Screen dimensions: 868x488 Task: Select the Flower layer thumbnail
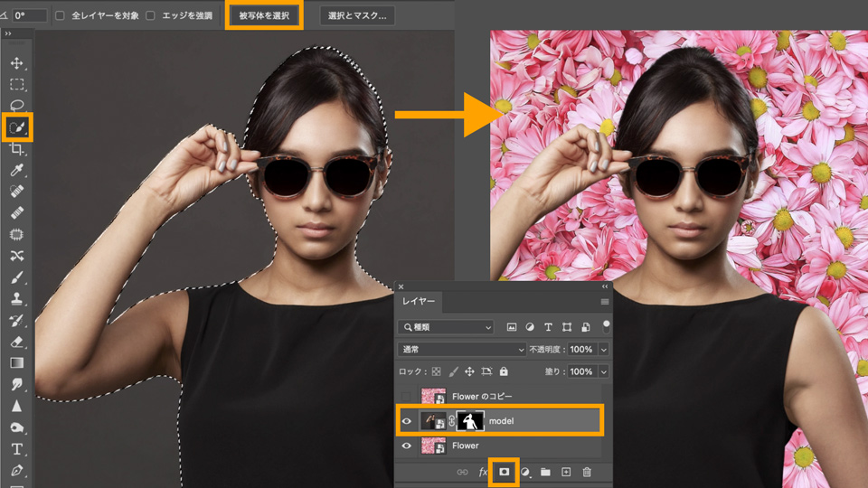(x=433, y=446)
